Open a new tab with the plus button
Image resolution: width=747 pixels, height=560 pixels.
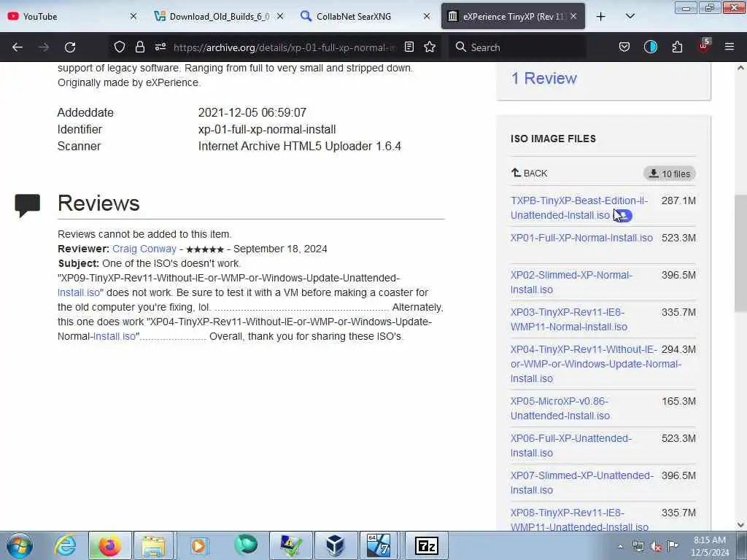click(x=601, y=16)
